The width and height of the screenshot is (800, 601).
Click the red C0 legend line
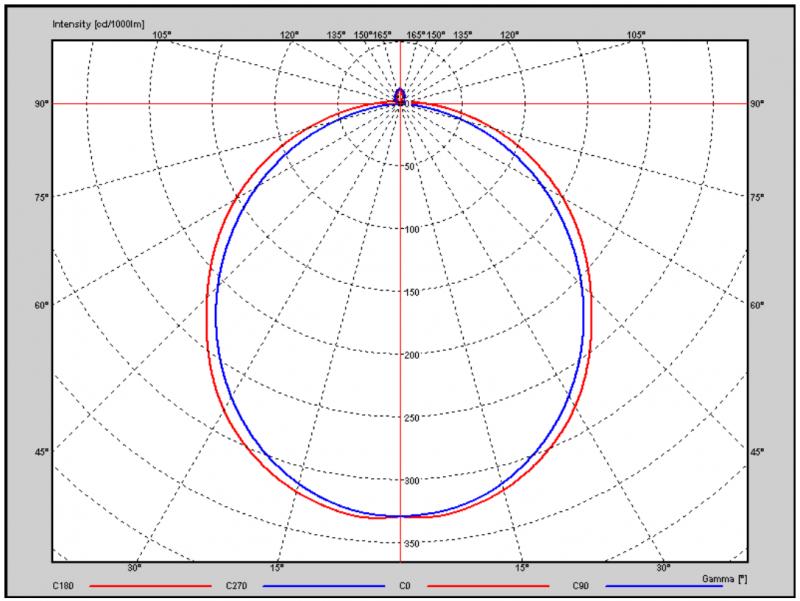pos(488,586)
